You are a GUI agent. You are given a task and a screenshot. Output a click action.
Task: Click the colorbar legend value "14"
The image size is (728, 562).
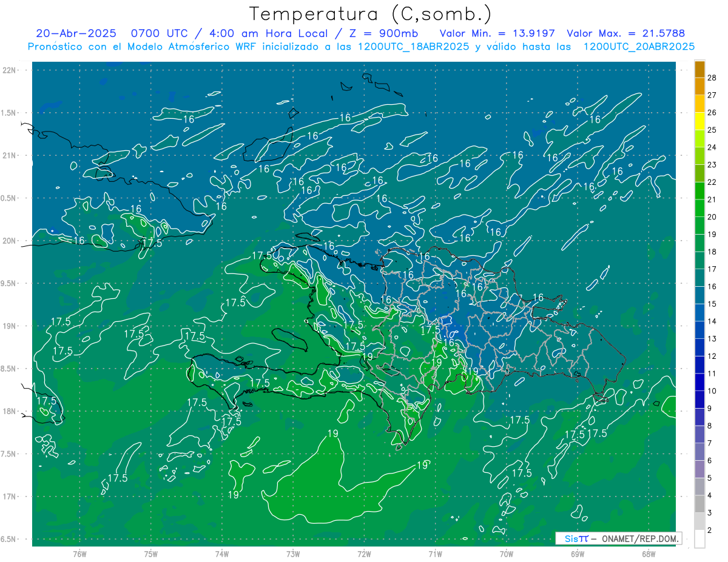[712, 321]
